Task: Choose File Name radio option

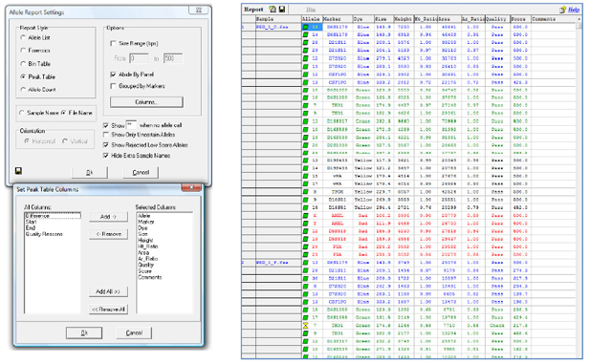Action: pyautogui.click(x=63, y=113)
